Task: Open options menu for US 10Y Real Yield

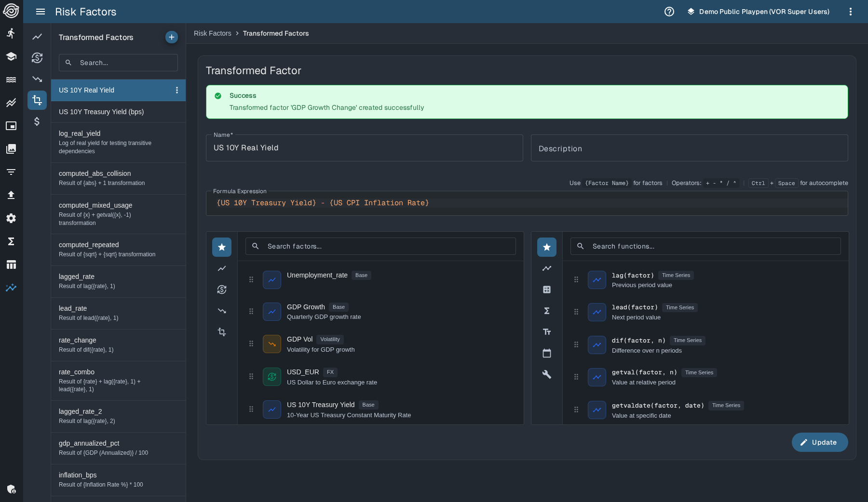Action: [177, 90]
